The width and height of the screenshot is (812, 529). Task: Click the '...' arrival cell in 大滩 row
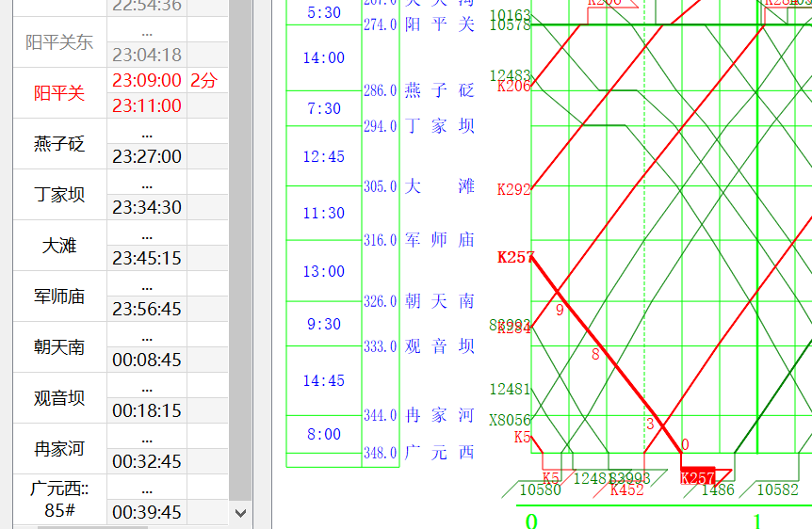(147, 232)
